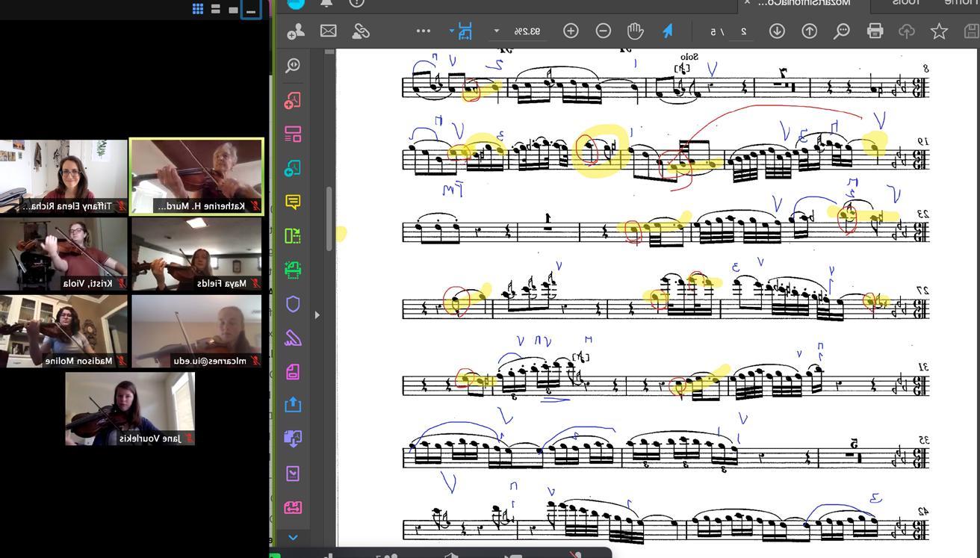980x558 pixels.
Task: Open the teal Edit PDF tool
Action: click(x=293, y=168)
